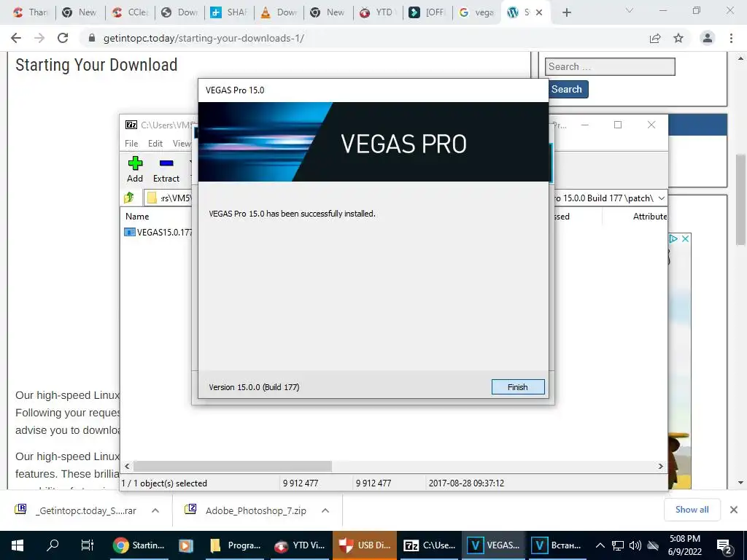Bookmark this page with the star icon

[x=678, y=38]
